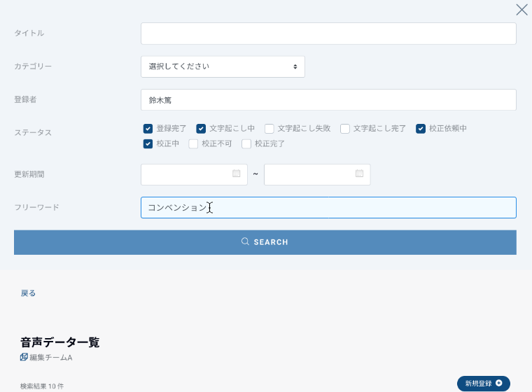The image size is (532, 392).
Task: Close the search panel with X icon
Action: tap(521, 10)
